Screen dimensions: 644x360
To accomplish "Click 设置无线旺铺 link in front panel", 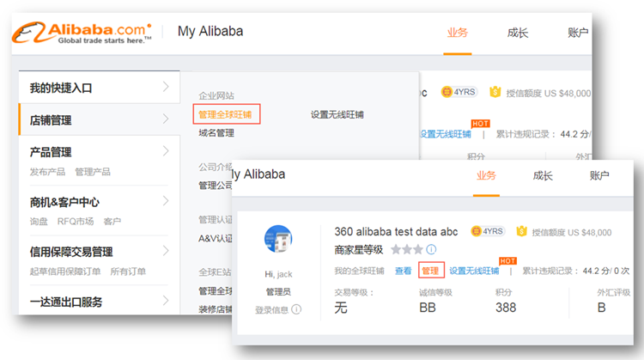I will pos(474,271).
